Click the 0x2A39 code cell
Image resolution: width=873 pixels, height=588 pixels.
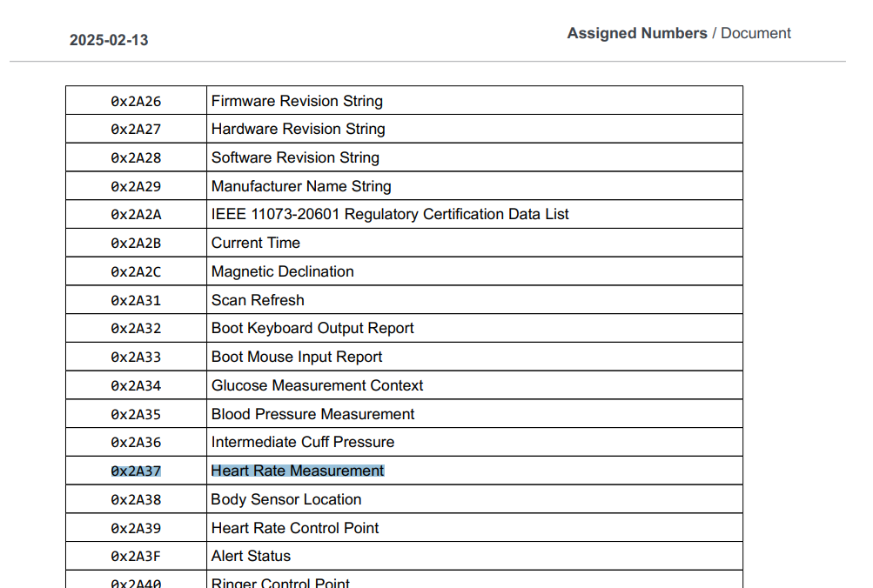click(136, 529)
